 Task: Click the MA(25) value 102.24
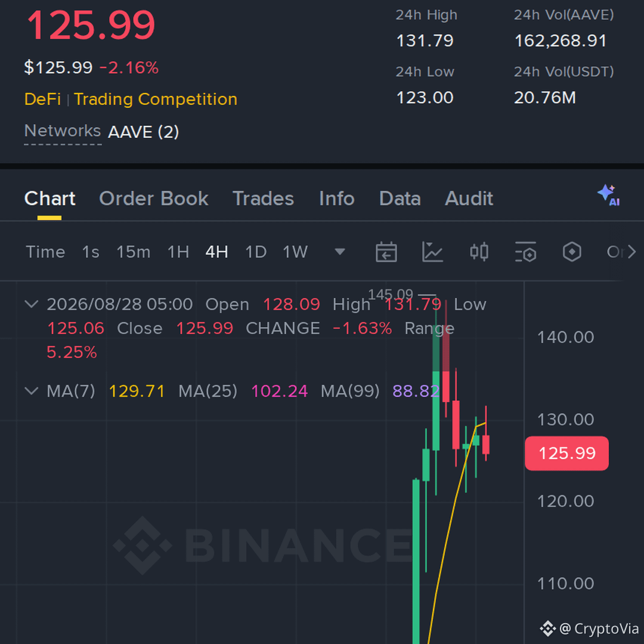tap(279, 391)
